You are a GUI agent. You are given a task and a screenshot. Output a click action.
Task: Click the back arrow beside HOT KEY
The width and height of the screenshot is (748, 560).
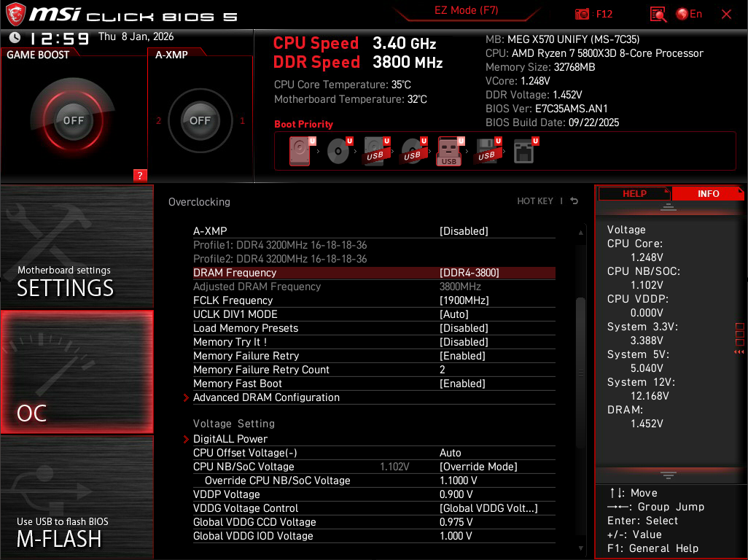574,201
